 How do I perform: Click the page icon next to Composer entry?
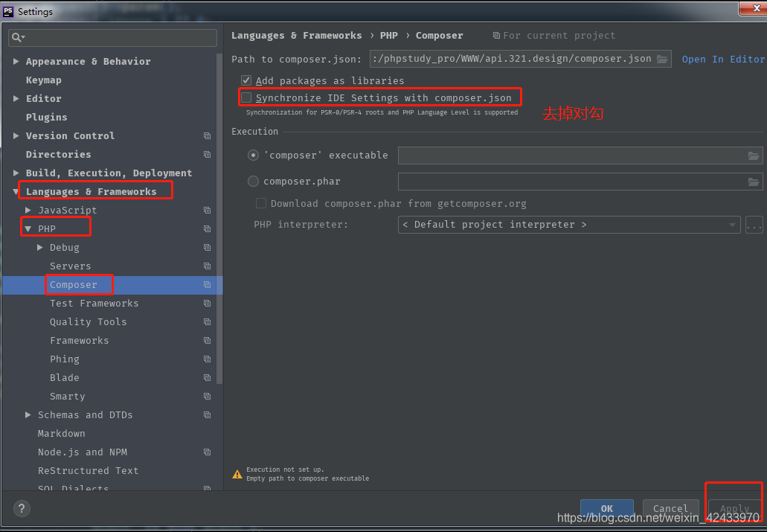[207, 284]
